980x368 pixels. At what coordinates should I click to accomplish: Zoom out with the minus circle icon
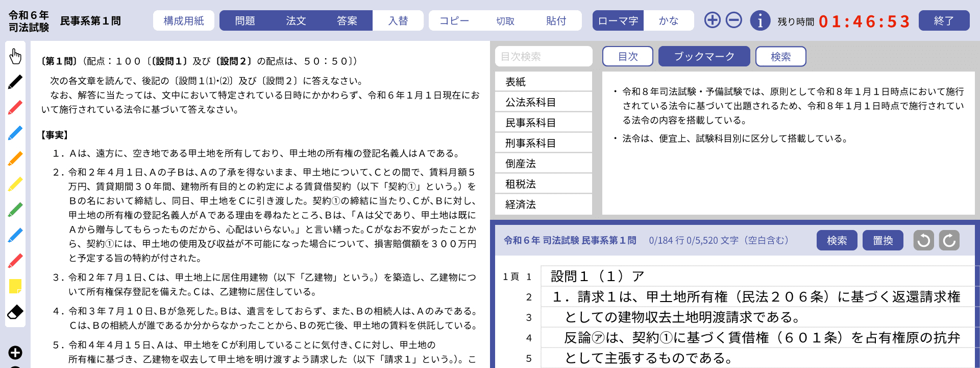(x=734, y=20)
